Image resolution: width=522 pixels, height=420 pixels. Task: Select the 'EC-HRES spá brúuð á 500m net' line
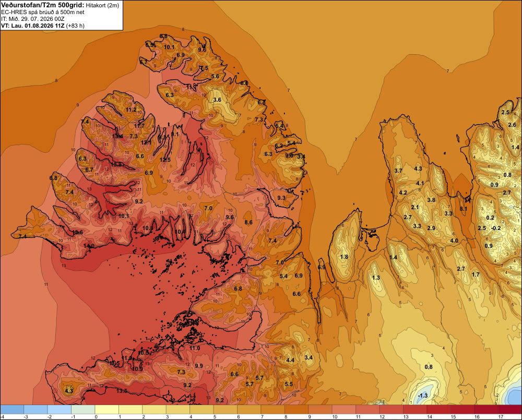43,12
